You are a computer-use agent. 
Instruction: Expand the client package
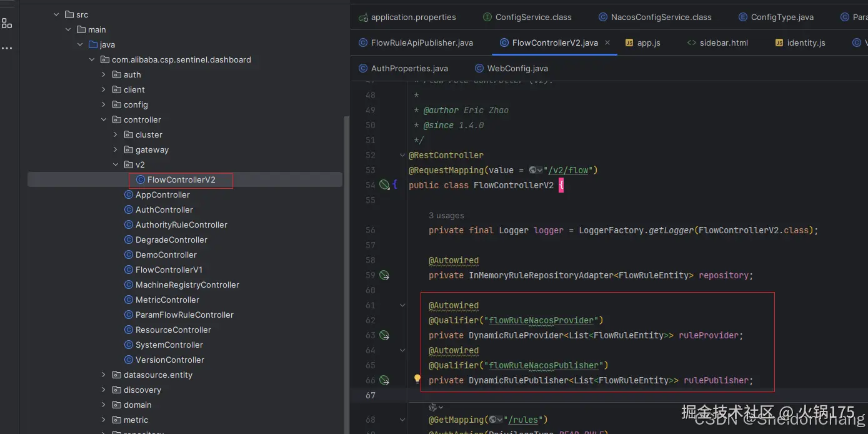104,89
